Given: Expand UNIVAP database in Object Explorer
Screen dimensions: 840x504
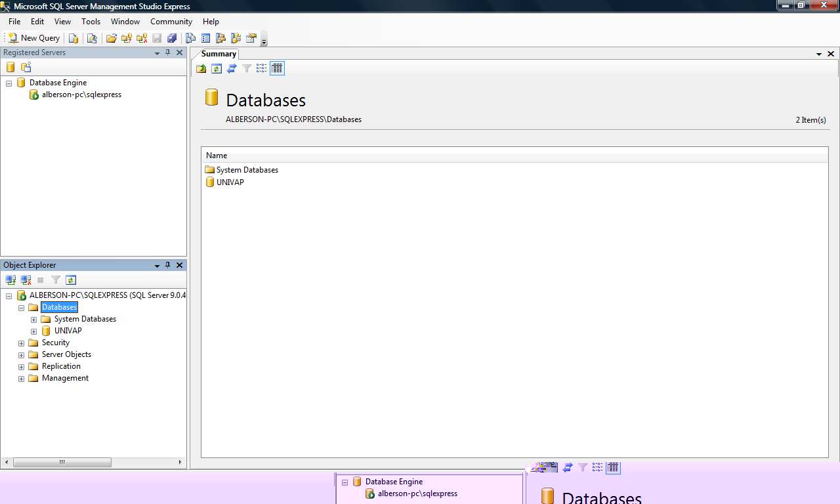Looking at the screenshot, I should pyautogui.click(x=33, y=331).
